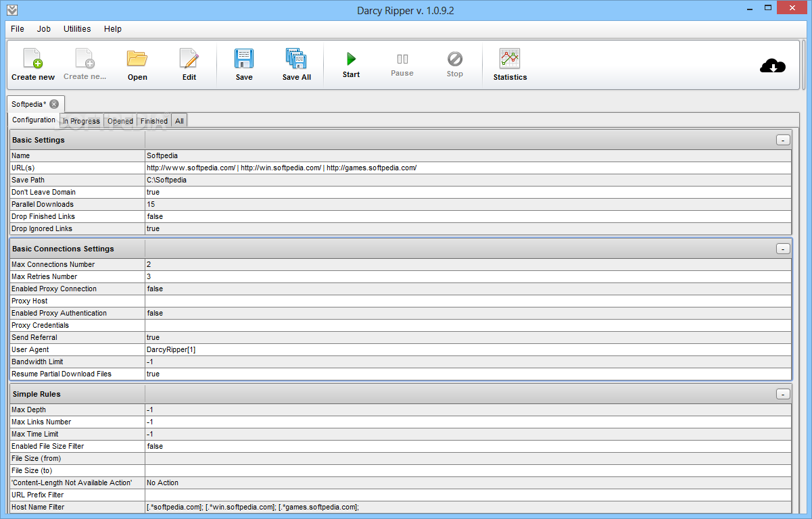Toggle Enabled File Size Filter value false
Viewport: 812px width, 519px height.
(x=468, y=446)
